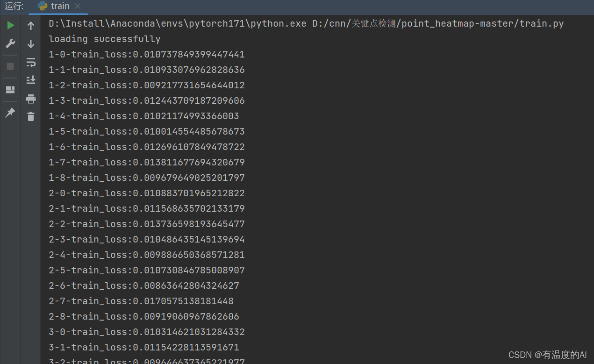Click the 2-8-train_loss output line
Viewport: 594px width, 364px height.
tap(144, 317)
